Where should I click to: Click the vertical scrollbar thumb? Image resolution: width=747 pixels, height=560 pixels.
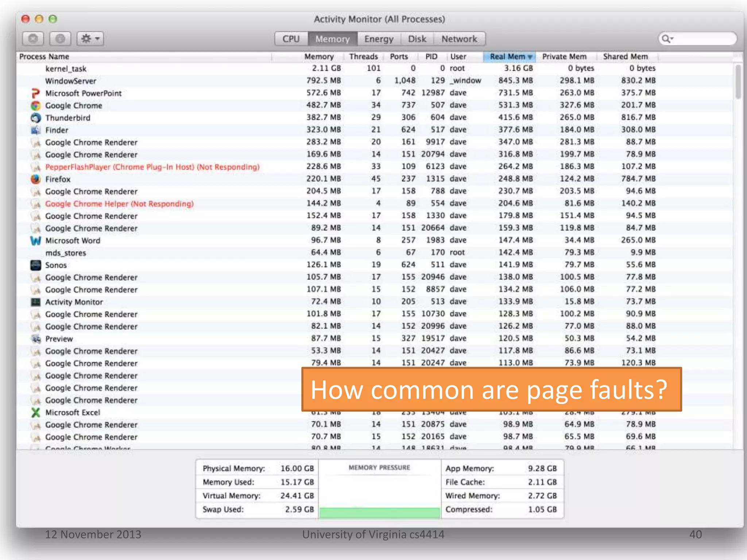click(738, 82)
